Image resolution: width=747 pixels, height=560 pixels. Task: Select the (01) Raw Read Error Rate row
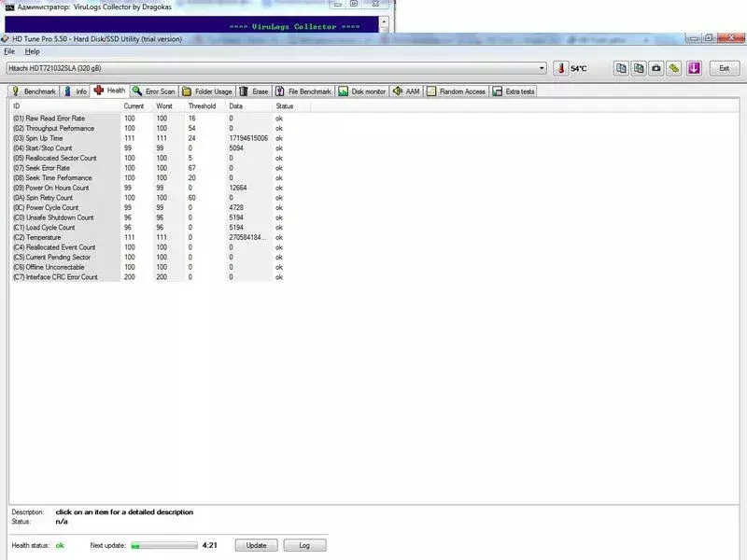pos(148,119)
